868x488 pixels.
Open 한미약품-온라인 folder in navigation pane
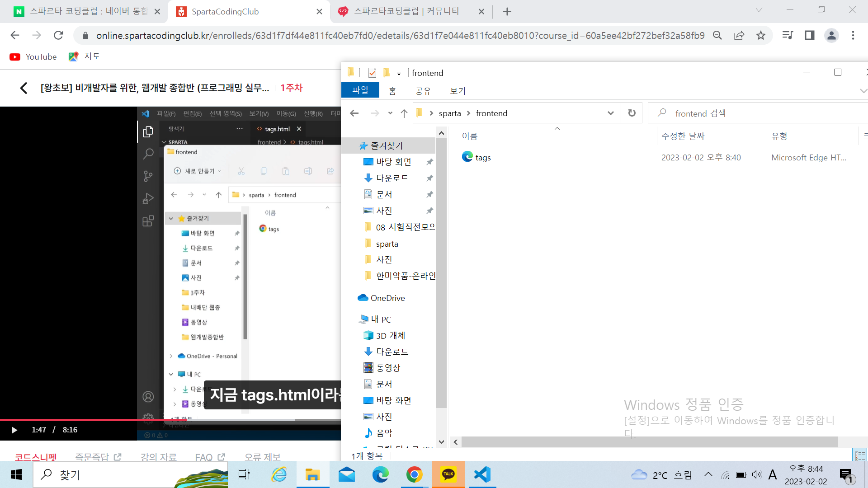[406, 276]
